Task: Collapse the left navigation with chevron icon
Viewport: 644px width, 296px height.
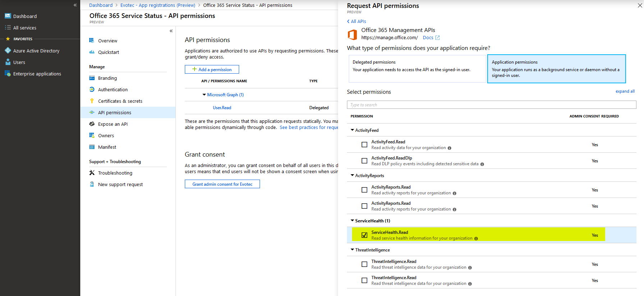Action: click(75, 5)
